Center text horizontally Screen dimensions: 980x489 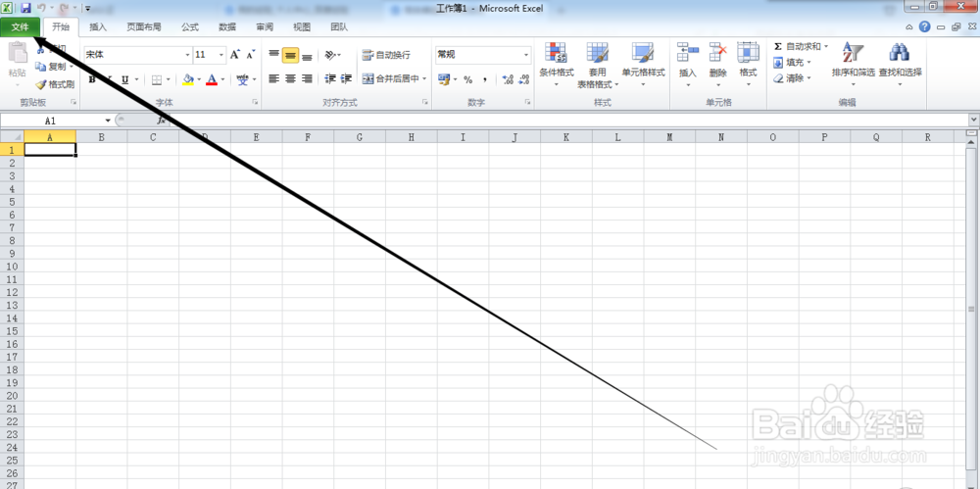point(290,78)
